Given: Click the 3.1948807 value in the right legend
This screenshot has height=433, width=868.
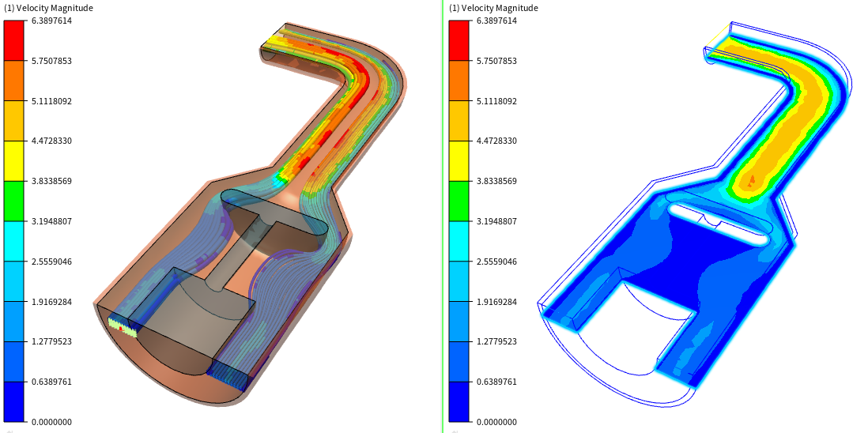Looking at the screenshot, I should point(496,221).
